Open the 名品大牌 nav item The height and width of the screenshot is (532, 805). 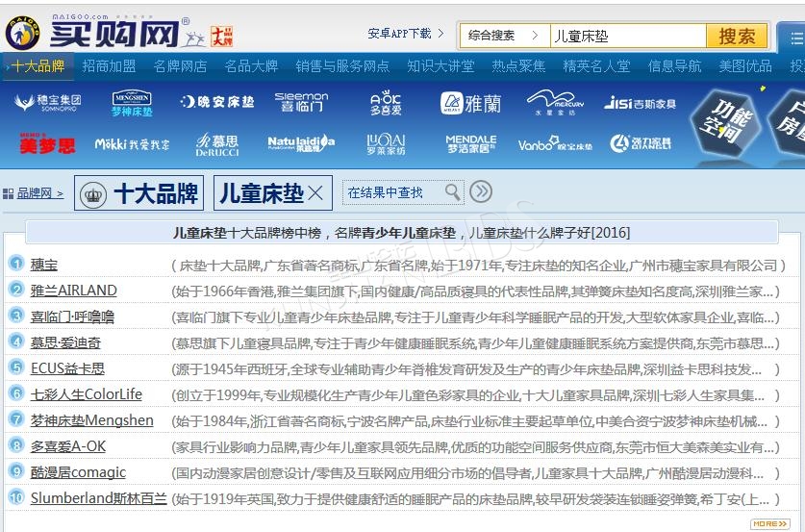251,66
